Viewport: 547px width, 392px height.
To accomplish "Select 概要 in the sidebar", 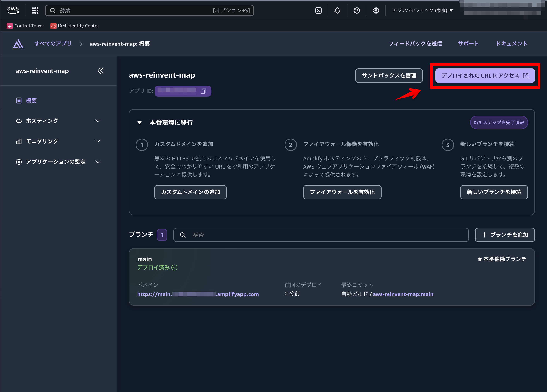I will (31, 101).
